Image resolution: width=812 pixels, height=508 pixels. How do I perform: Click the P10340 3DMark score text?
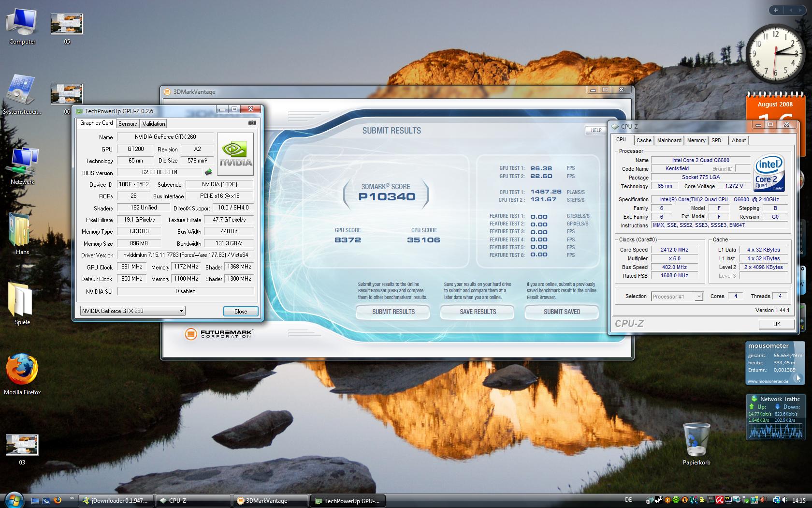pyautogui.click(x=387, y=197)
